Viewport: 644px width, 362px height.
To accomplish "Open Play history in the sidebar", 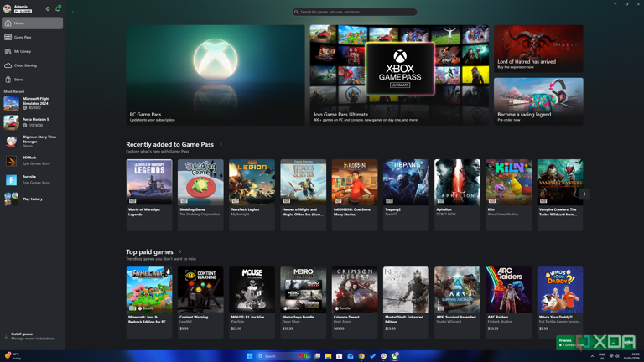I will click(x=32, y=199).
